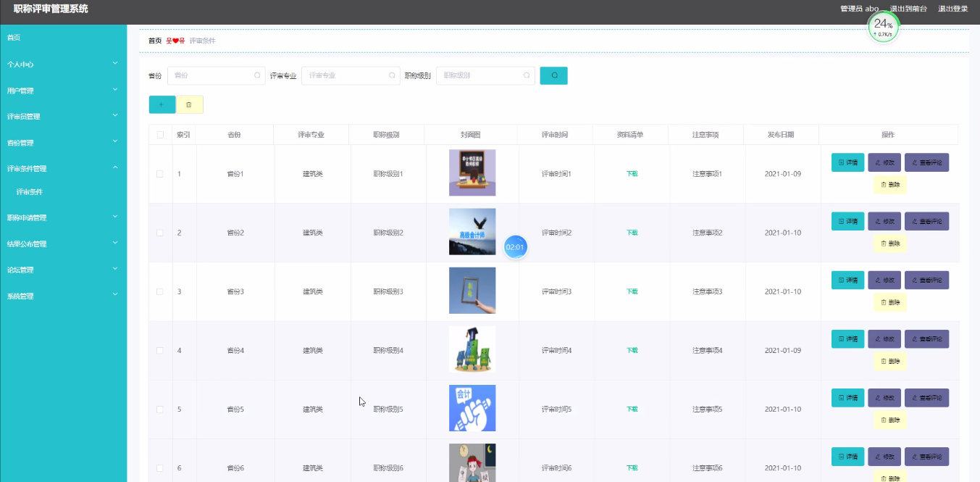Open 详情 for row 省份1
Viewport: 980px width, 482px height.
(x=847, y=162)
